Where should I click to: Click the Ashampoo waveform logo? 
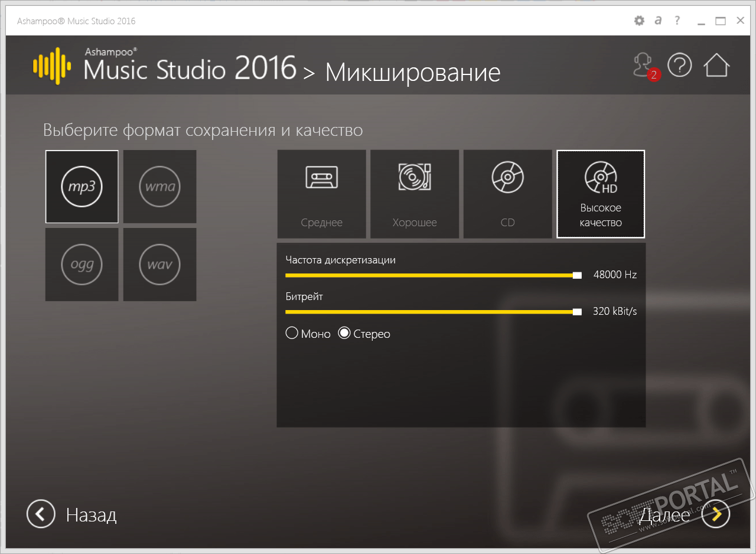[x=52, y=66]
